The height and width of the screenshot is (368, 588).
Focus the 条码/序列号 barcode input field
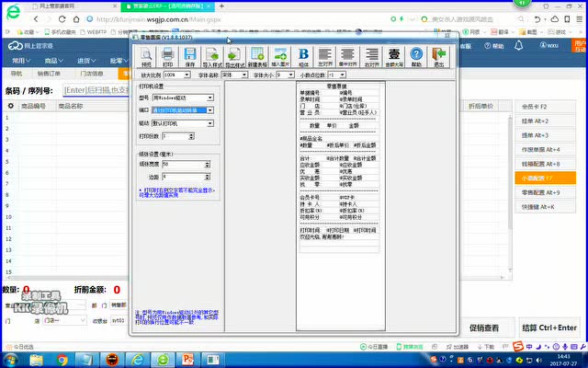[96, 90]
